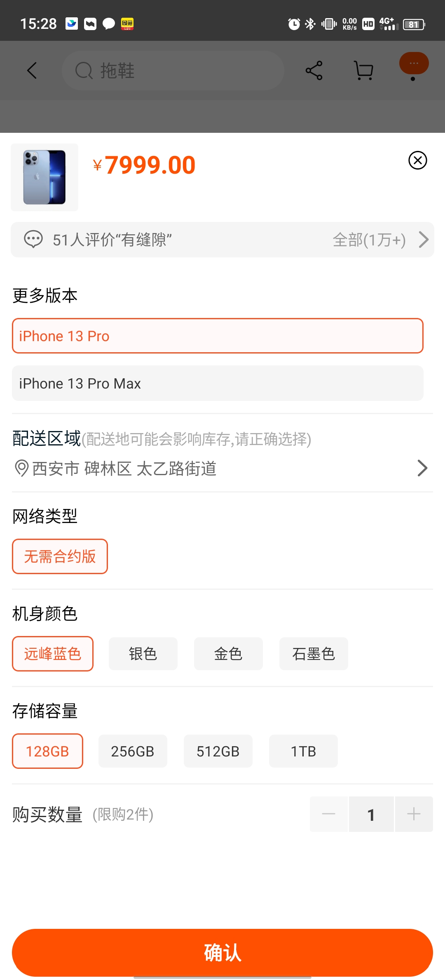Open the 全部(1万+) reviews link
The height and width of the screenshot is (980, 445).
point(369,240)
